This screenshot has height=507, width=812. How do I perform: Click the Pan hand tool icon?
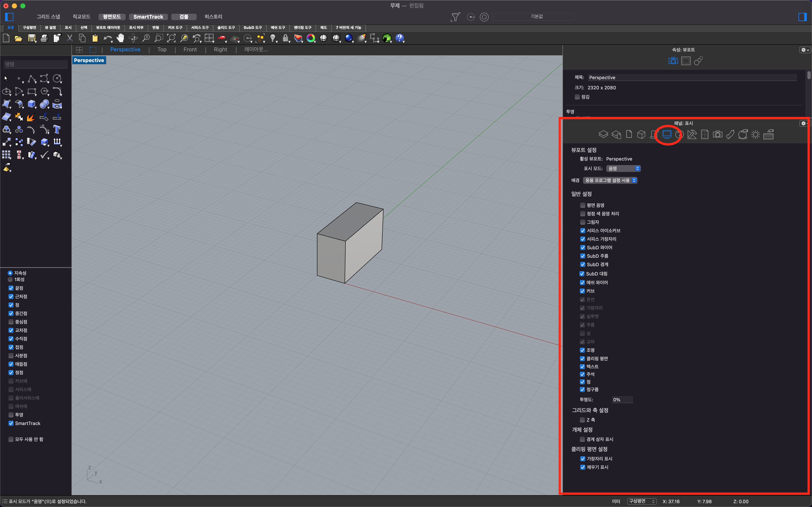121,38
